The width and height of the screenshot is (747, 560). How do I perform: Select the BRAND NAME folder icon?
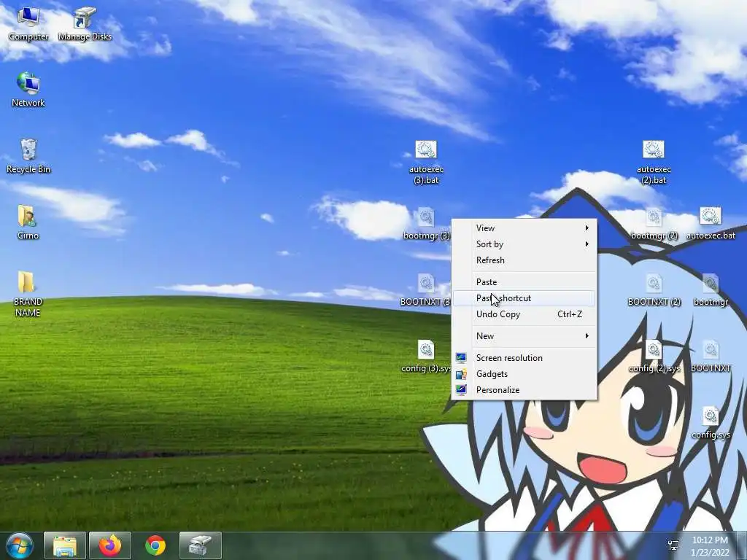point(28,294)
